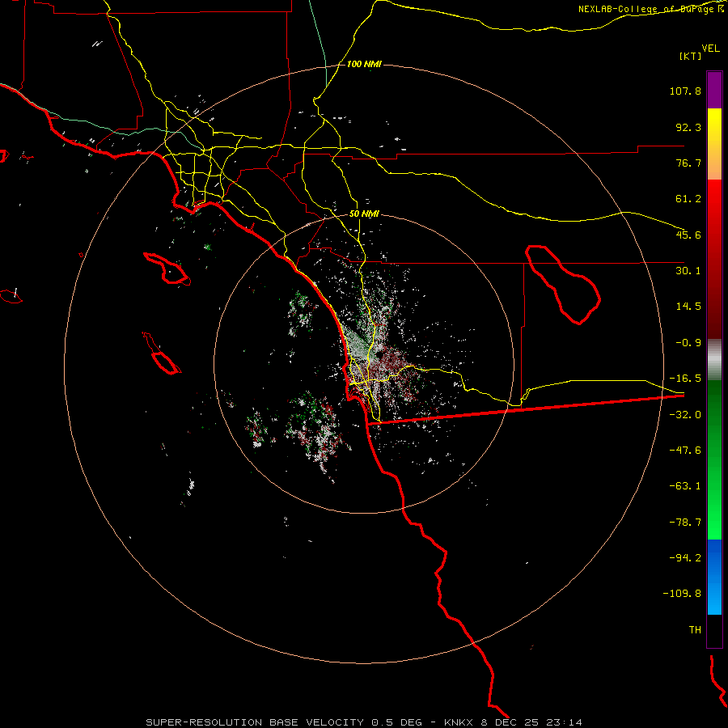This screenshot has height=728, width=728.
Task: Click the 30.1 velocity scale value
Action: click(688, 271)
